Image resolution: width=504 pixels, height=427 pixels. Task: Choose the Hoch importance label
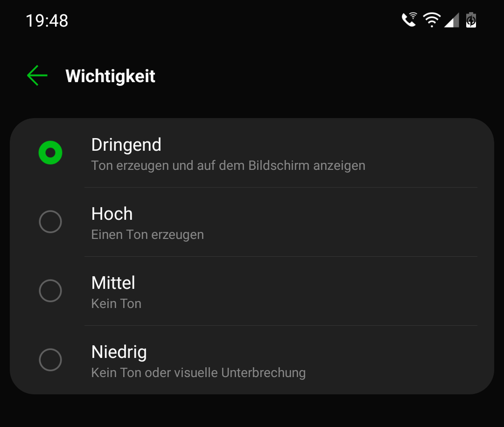(x=112, y=214)
